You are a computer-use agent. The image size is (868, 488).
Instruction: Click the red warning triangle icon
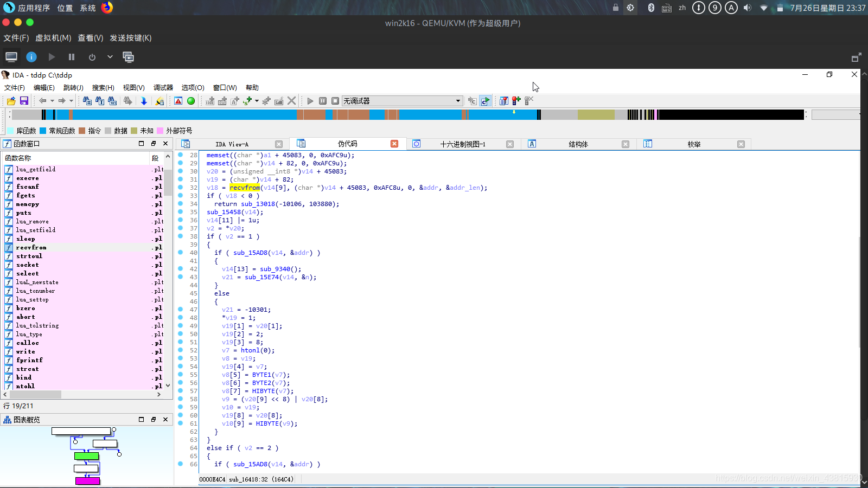178,101
